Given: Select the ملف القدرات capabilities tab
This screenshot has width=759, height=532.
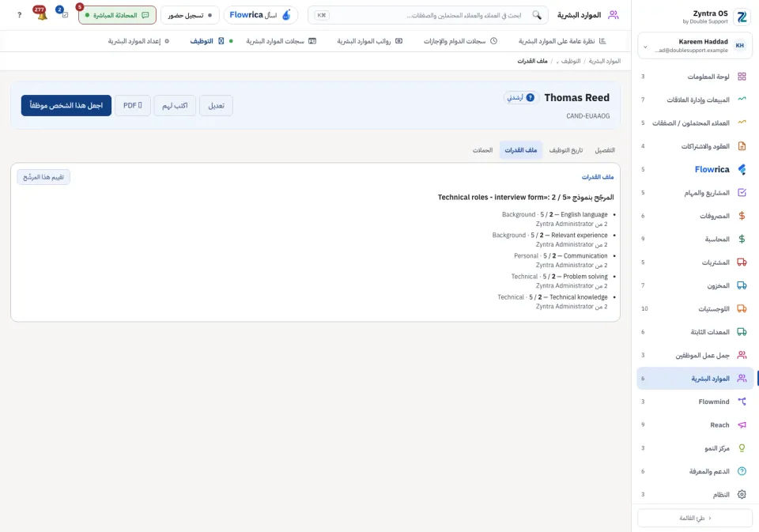Looking at the screenshot, I should (x=521, y=150).
